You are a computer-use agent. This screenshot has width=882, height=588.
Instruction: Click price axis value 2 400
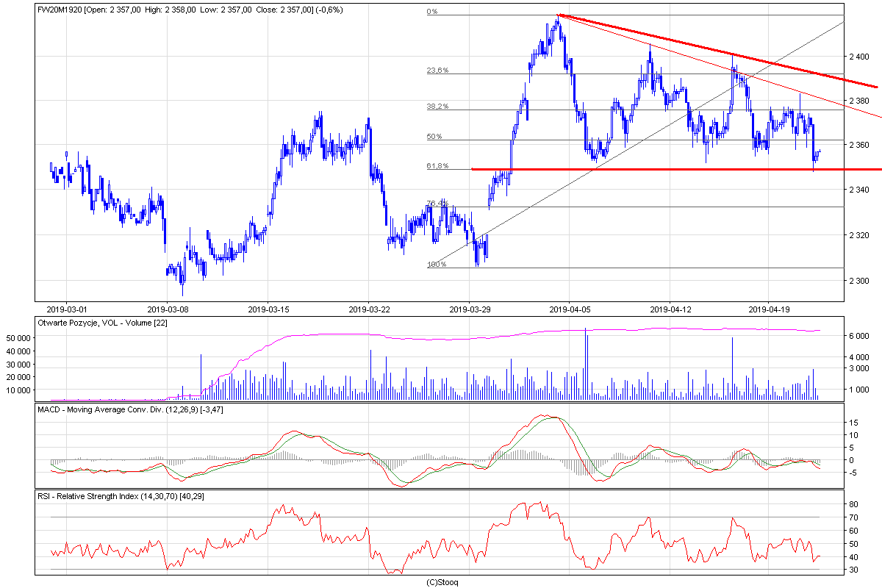[x=860, y=56]
